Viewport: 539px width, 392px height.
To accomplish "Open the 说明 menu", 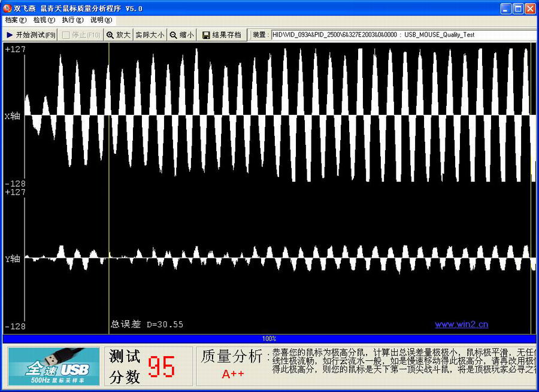I will coord(101,20).
